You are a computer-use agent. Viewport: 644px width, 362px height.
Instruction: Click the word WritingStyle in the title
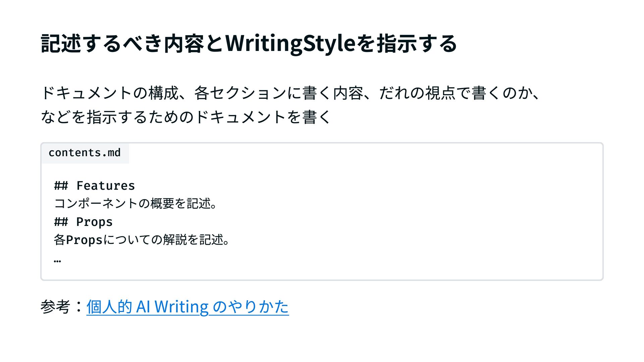(290, 44)
